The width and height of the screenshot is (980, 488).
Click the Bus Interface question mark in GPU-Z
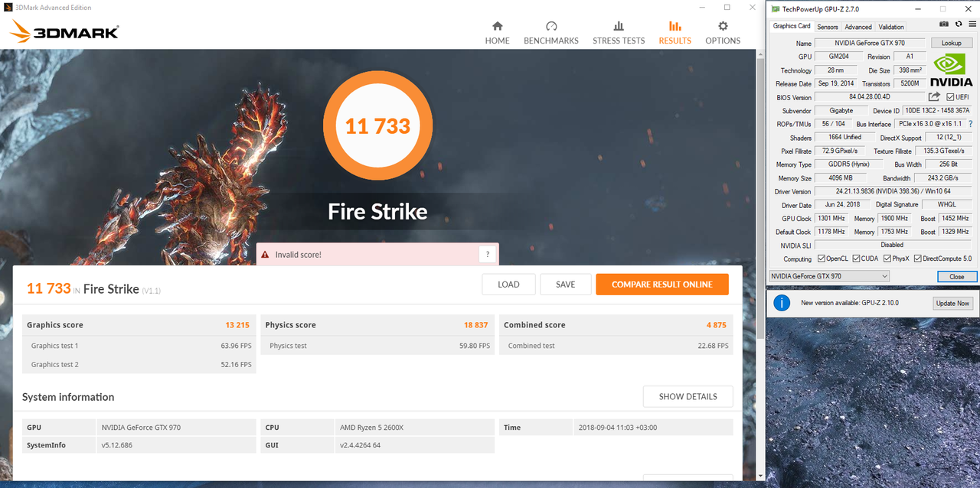(x=971, y=124)
